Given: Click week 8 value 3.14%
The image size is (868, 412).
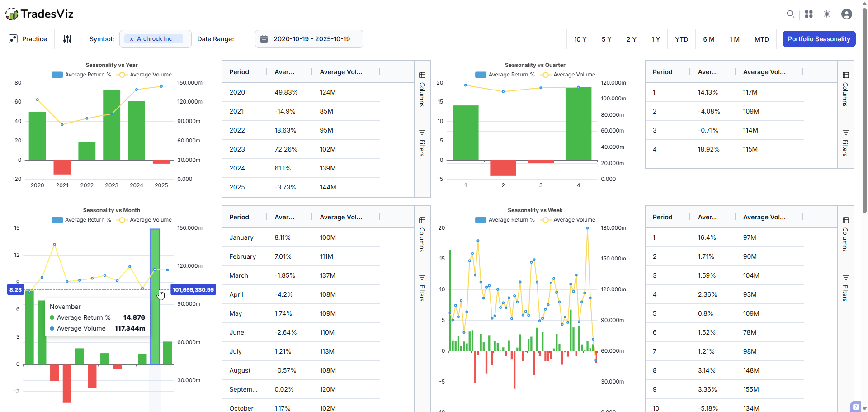Looking at the screenshot, I should point(707,370).
